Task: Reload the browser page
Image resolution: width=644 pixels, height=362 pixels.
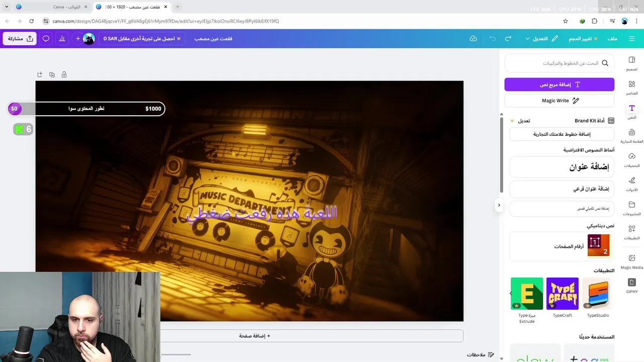Action: 31,21
